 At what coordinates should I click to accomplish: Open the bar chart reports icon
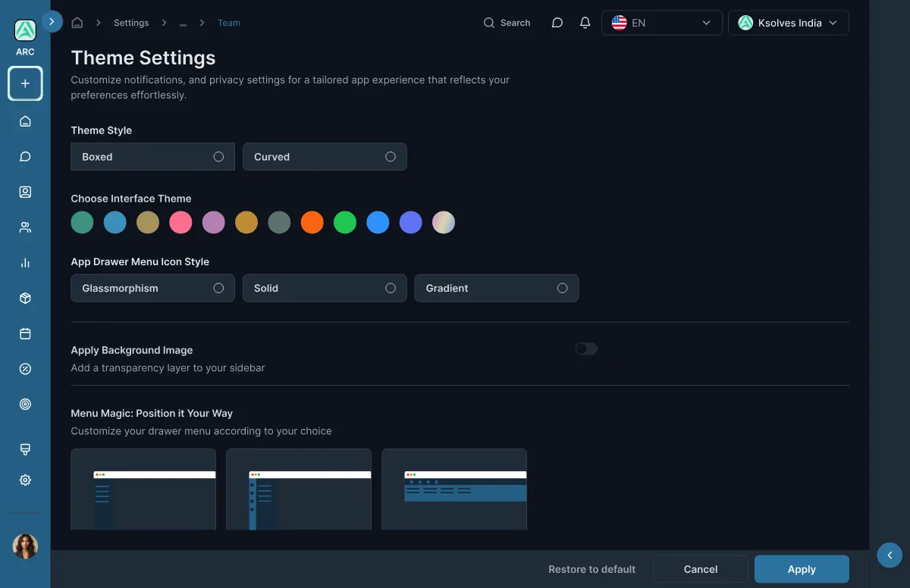point(25,263)
